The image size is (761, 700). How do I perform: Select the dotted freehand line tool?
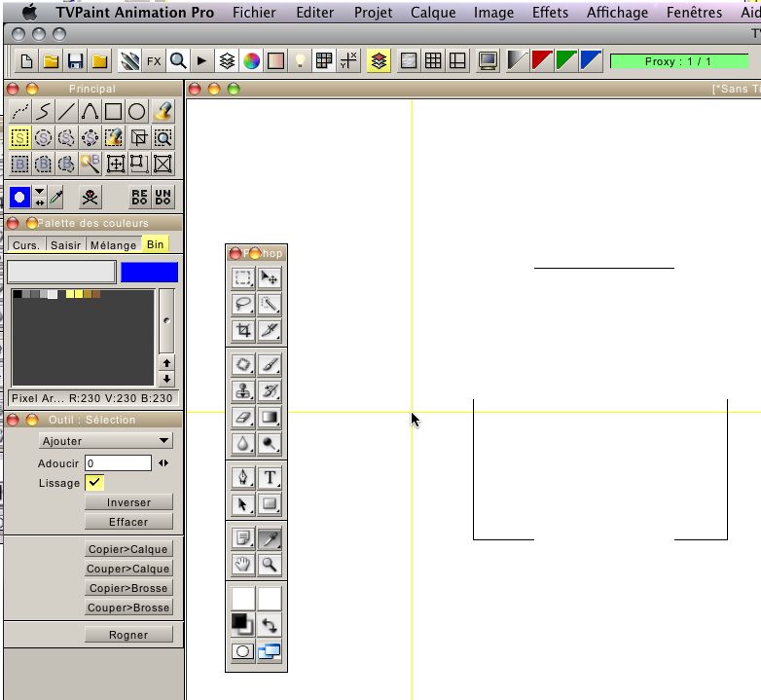(x=19, y=112)
